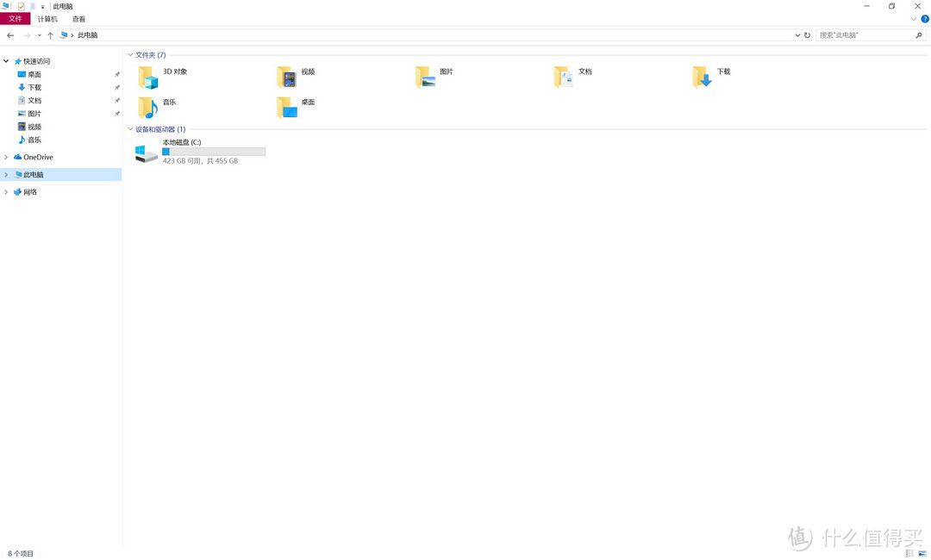
Task: Click the address bar breadcrumb chevron
Action: pyautogui.click(x=72, y=35)
